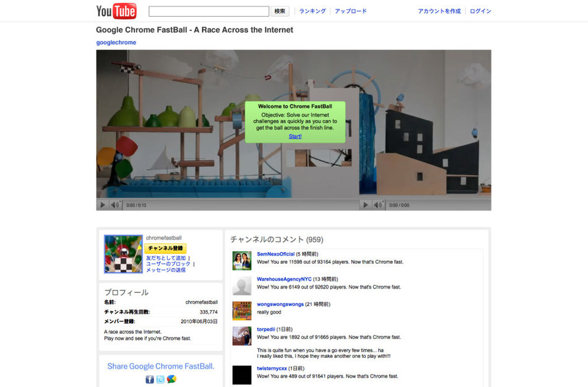
Task: Click the 検索 search button
Action: pyautogui.click(x=280, y=11)
